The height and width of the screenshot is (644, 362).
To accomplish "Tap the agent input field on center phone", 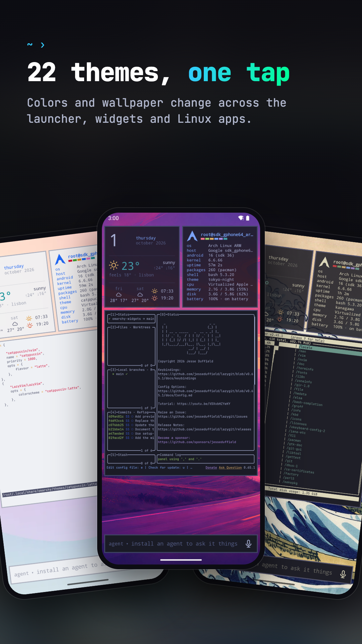I will [181, 544].
